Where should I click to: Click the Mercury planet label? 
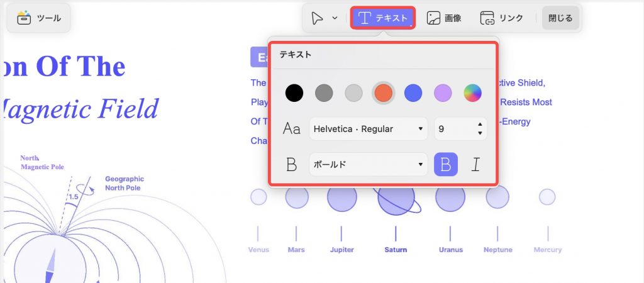click(x=548, y=250)
